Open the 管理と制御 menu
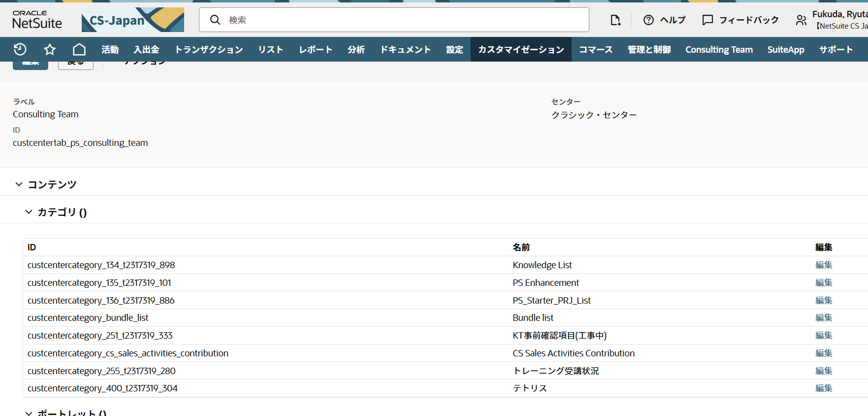The height and width of the screenshot is (416, 868). click(649, 49)
